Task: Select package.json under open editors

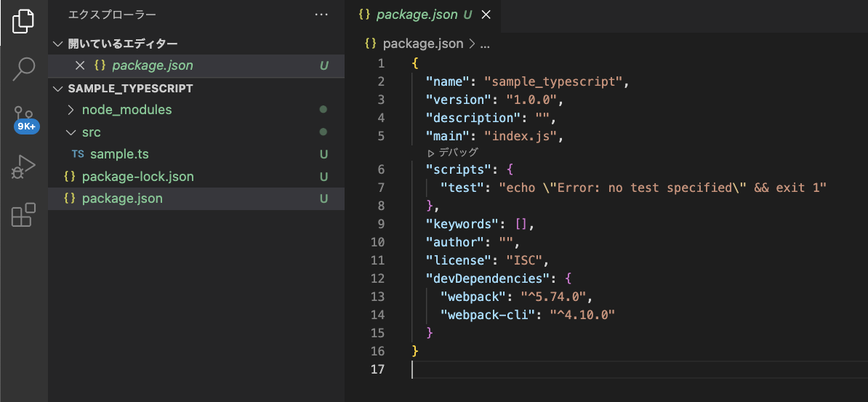Action: 196,65
